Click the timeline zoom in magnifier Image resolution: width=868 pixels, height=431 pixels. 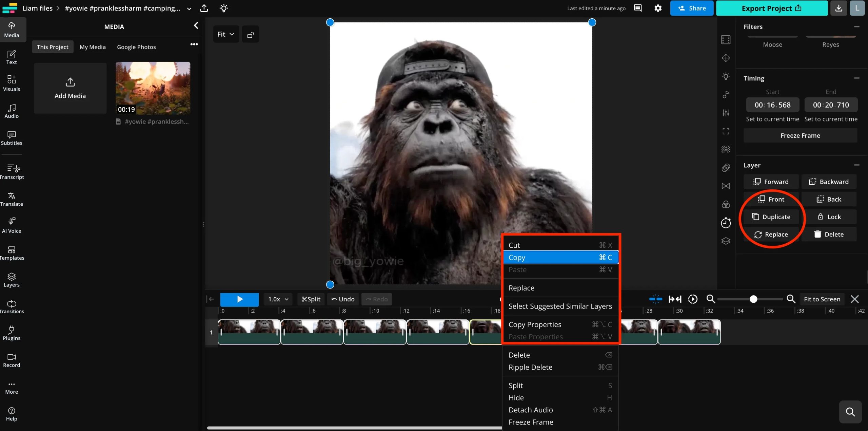coord(791,299)
